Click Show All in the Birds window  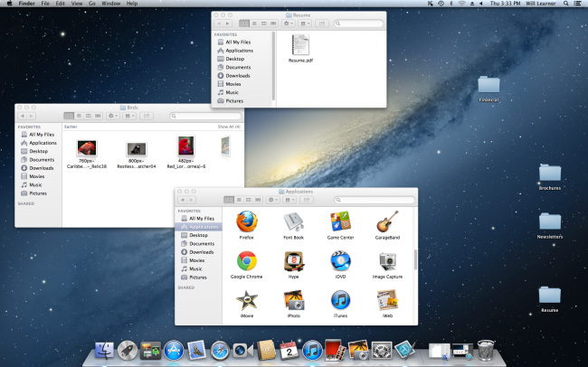pos(229,127)
